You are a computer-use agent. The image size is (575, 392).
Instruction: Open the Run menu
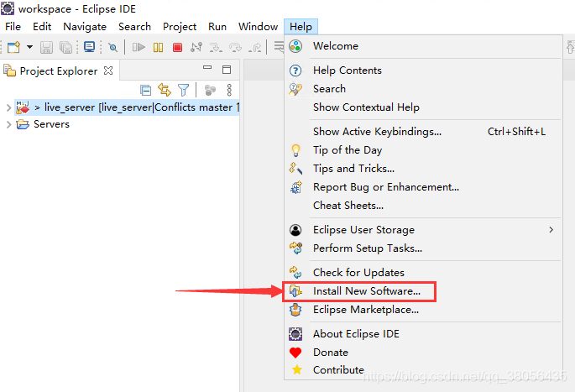217,27
